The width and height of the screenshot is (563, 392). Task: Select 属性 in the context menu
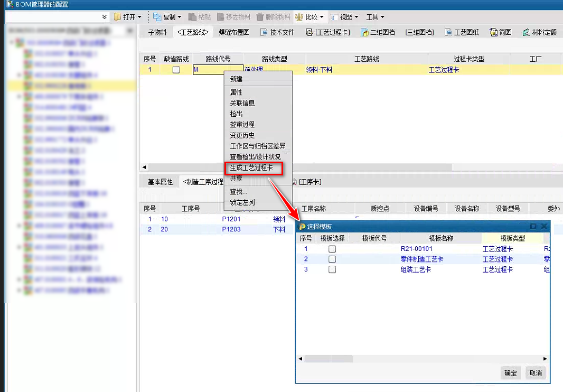(x=236, y=92)
